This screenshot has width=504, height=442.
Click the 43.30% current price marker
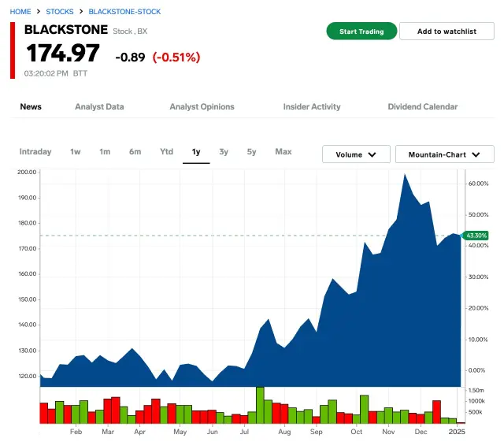tap(476, 236)
